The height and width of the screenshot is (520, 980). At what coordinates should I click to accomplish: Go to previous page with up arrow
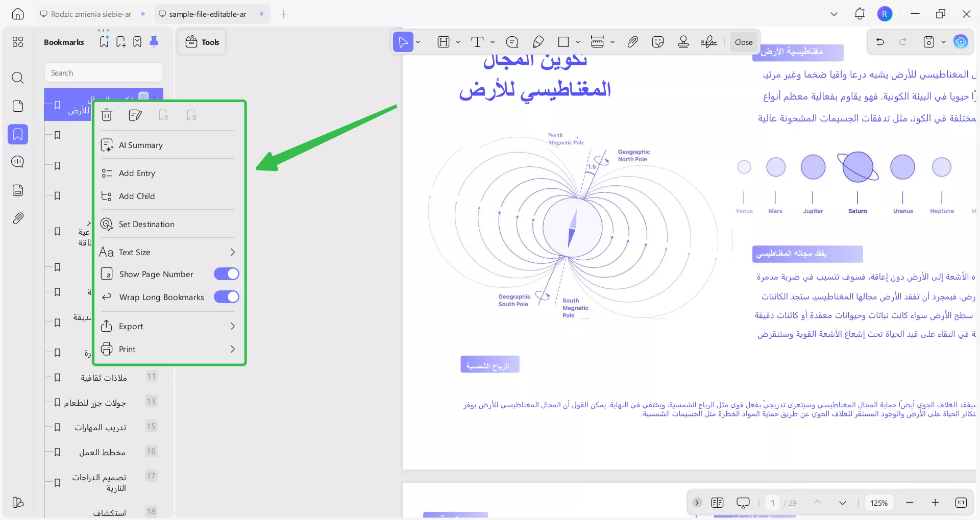click(817, 503)
